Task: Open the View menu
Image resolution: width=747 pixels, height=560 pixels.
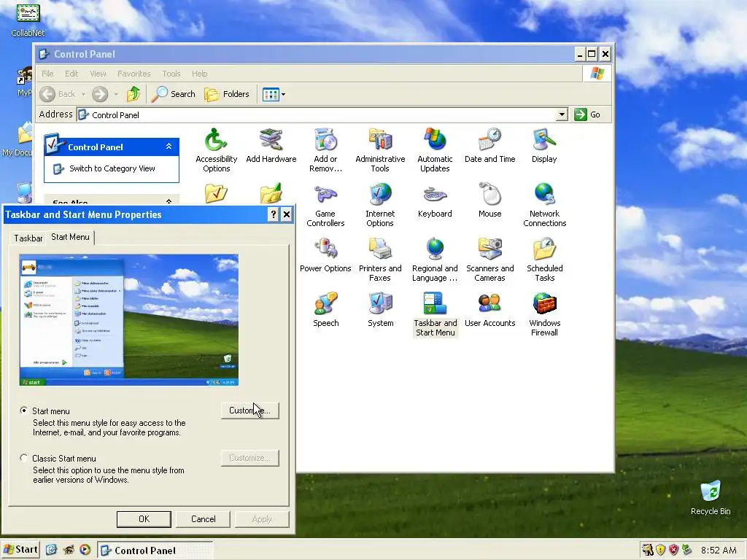Action: (x=98, y=74)
